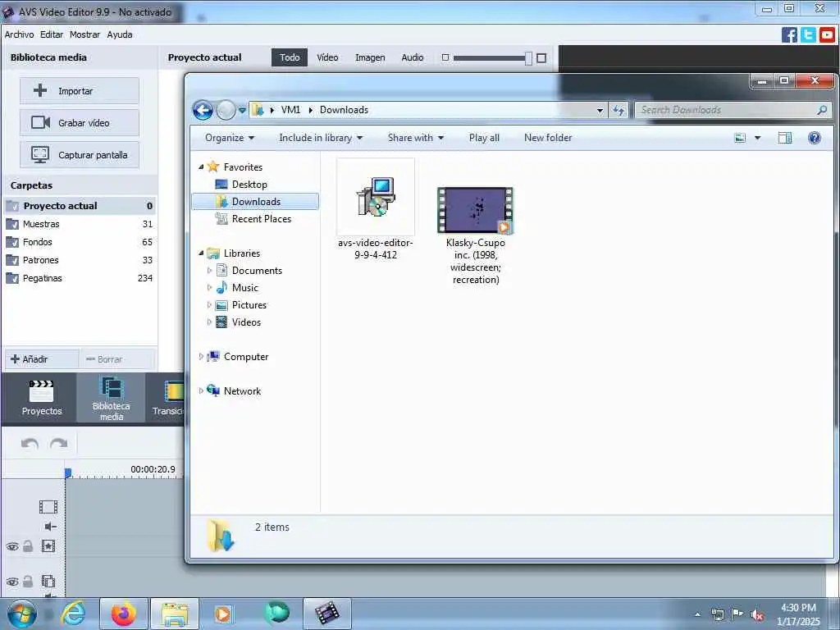Viewport: 840px width, 630px height.
Task: Open Firefox from the taskbar
Action: tap(124, 614)
